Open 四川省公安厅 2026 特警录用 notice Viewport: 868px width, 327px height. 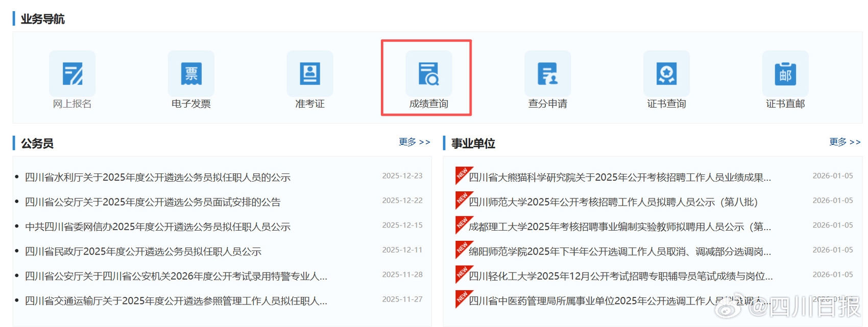coord(176,276)
